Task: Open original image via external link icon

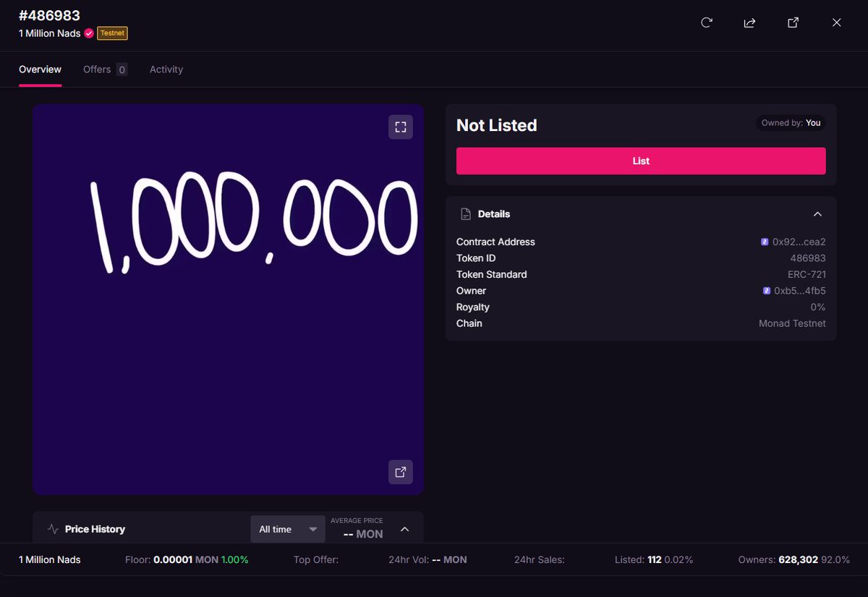Action: coord(401,472)
